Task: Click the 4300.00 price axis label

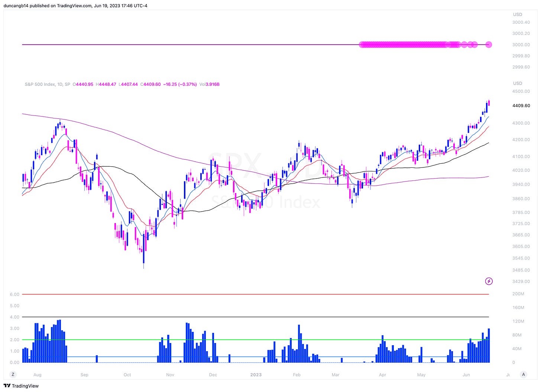Action: [x=521, y=123]
